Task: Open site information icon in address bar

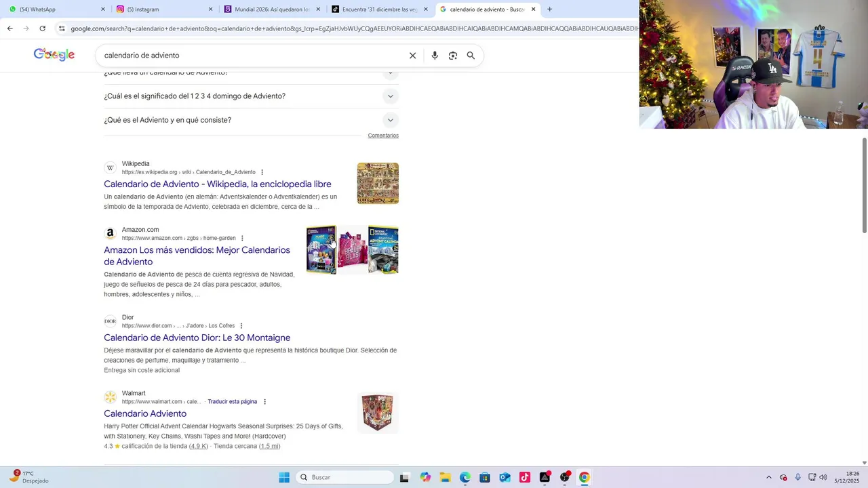Action: [62, 28]
